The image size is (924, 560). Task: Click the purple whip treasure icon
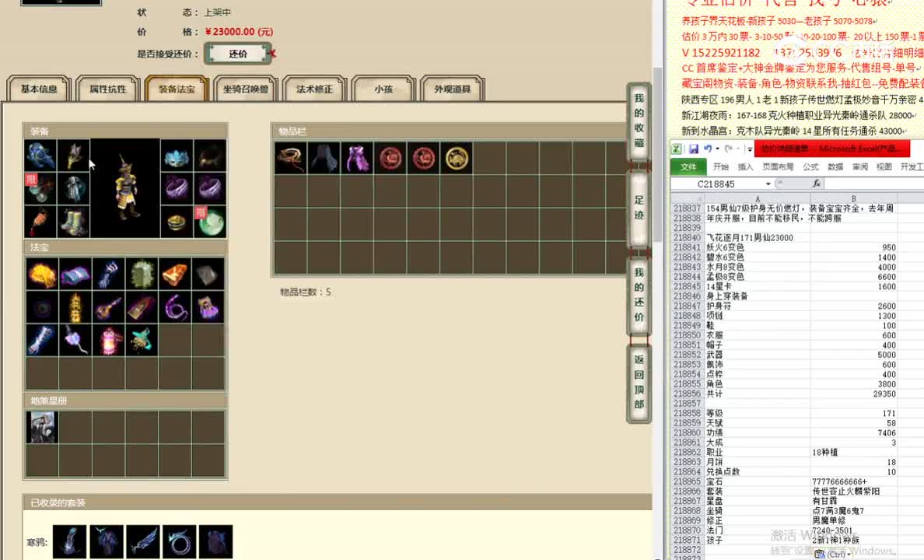point(175,307)
